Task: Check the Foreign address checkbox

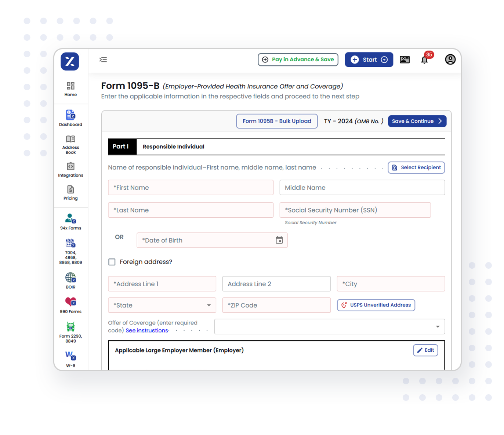Action: pyautogui.click(x=112, y=262)
